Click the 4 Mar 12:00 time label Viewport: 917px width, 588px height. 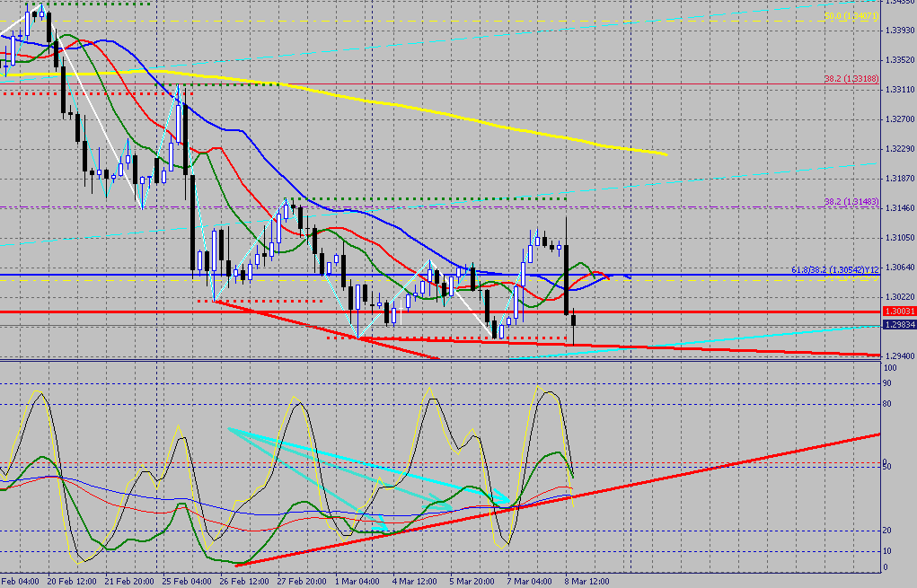pos(415,582)
